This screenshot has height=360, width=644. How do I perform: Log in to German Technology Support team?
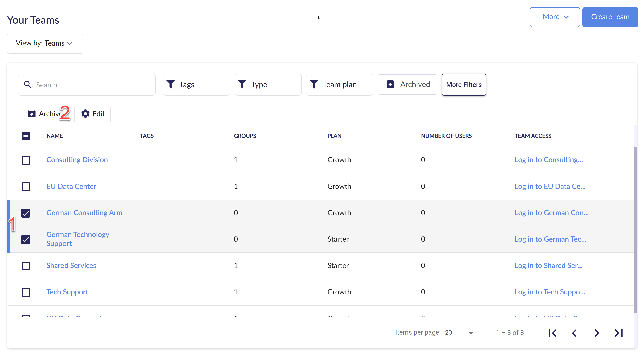pos(550,239)
